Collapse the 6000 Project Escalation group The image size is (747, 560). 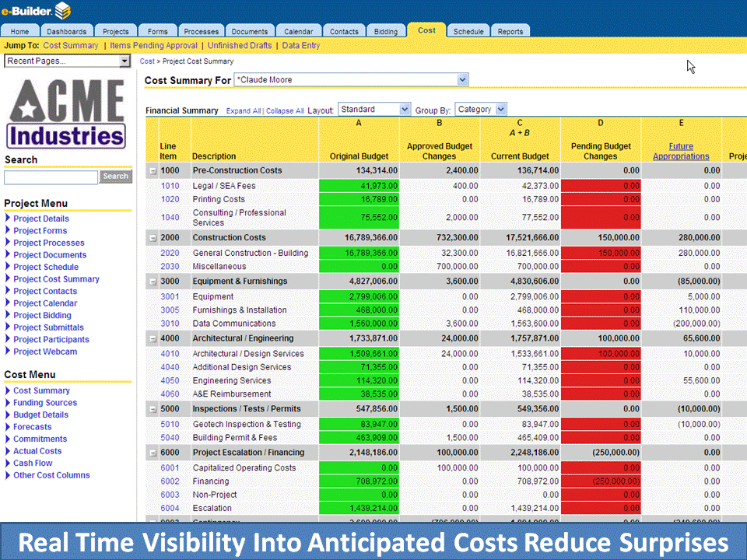click(x=153, y=453)
